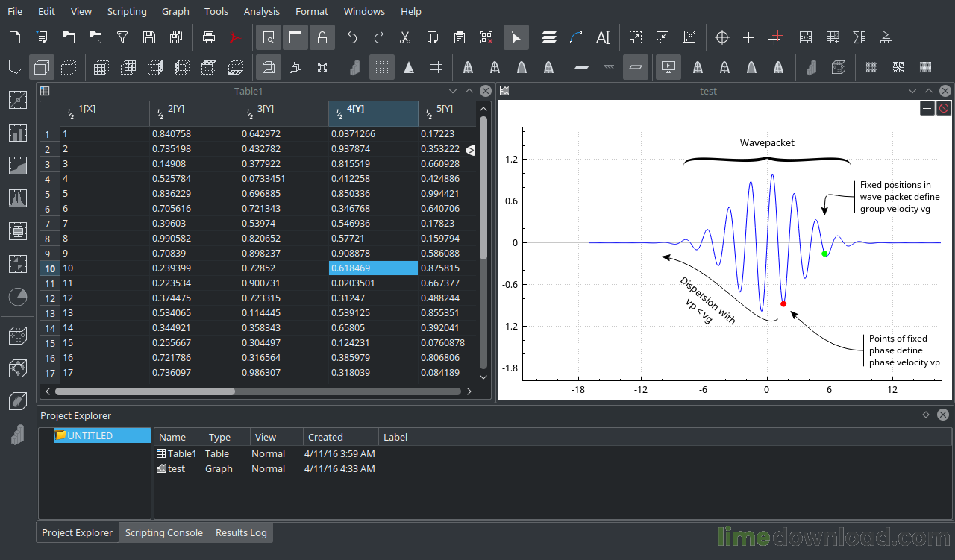Viewport: 955px width, 560px height.
Task: Cut the selected cells
Action: coord(405,37)
